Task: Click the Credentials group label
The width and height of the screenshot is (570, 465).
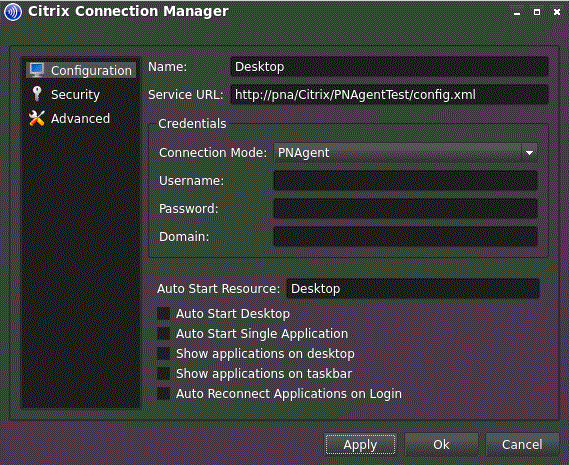Action: click(x=192, y=124)
